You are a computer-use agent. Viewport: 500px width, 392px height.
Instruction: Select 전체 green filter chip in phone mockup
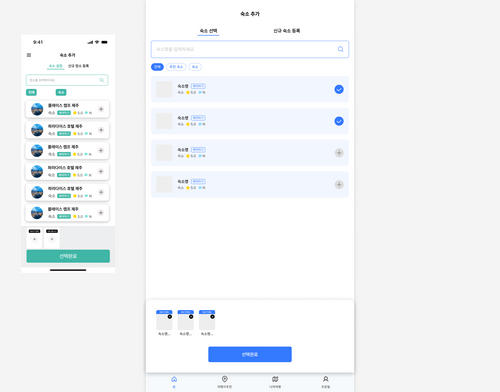tap(31, 92)
